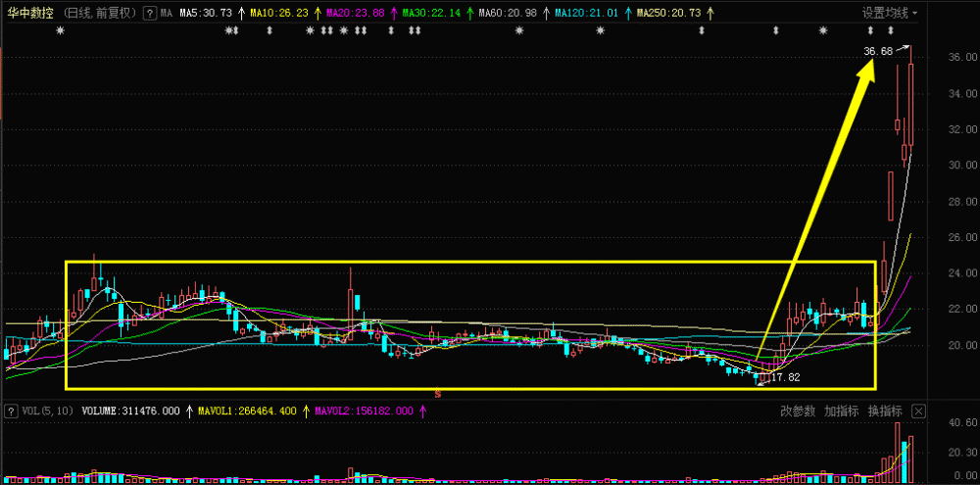
Task: Click the white up arrow after MA60
Action: pyautogui.click(x=546, y=13)
